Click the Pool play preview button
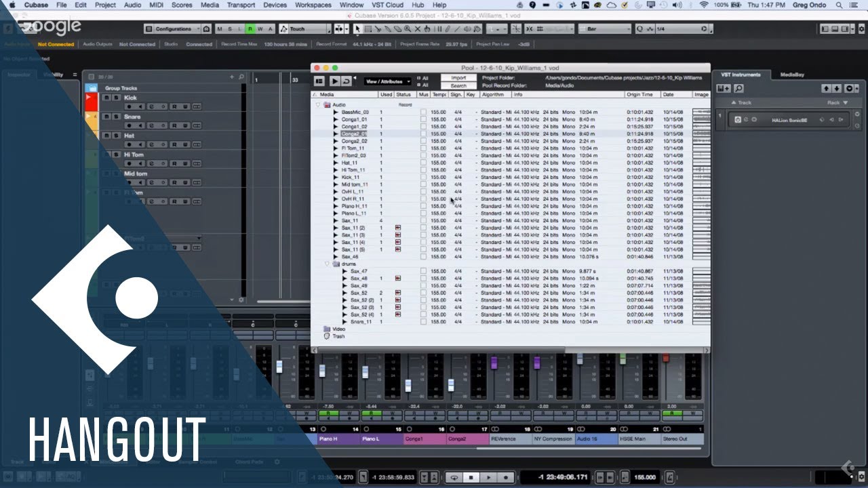This screenshot has height=488, width=868. point(335,81)
